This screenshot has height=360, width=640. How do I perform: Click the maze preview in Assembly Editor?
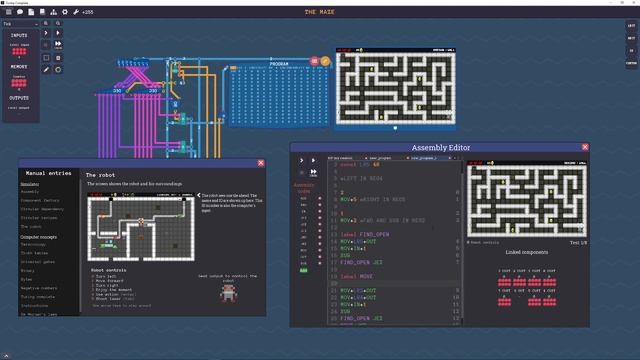coord(527,199)
